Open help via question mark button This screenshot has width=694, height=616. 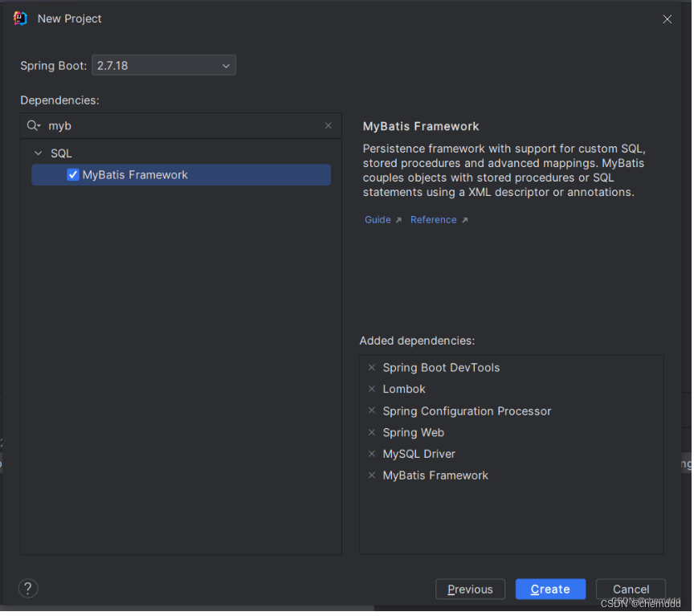pos(28,589)
